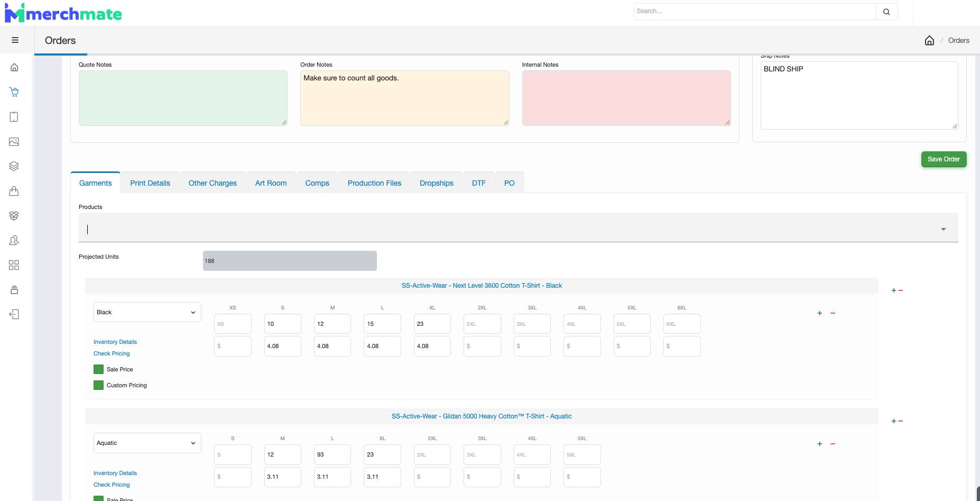
Task: Click the Ship Notes box with BLIND SHIP
Action: pyautogui.click(x=859, y=95)
